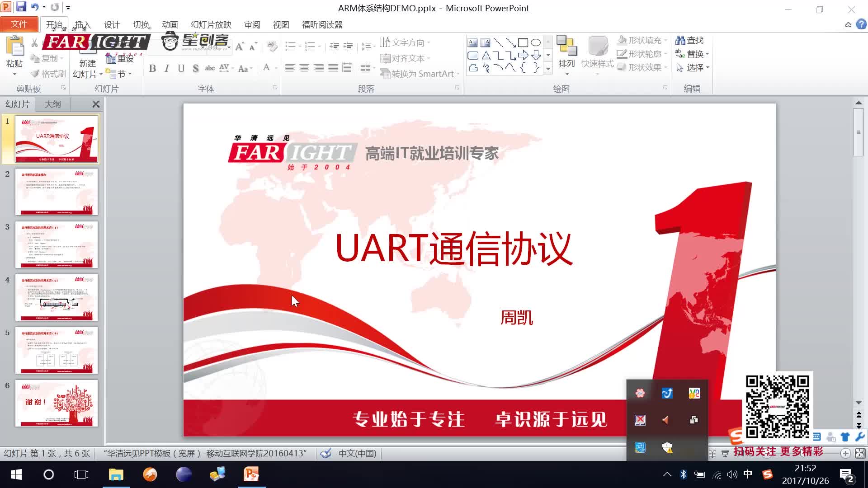The height and width of the screenshot is (488, 868).
Task: Switch to the 大纲 outline tab
Action: click(x=52, y=104)
